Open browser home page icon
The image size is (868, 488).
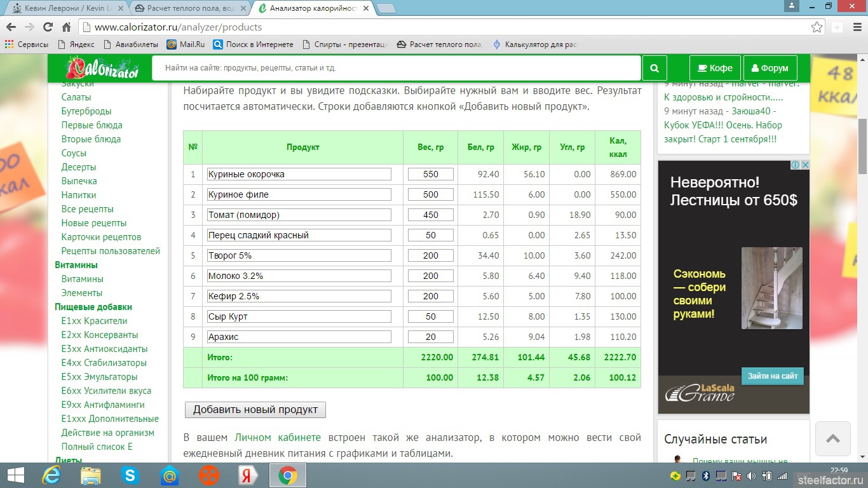coord(66,27)
